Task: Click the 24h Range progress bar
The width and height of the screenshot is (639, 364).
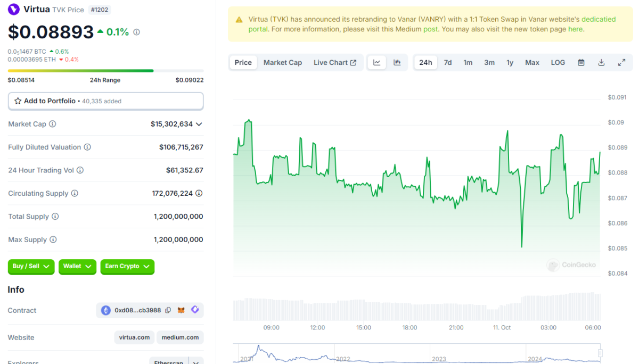Action: (x=105, y=70)
